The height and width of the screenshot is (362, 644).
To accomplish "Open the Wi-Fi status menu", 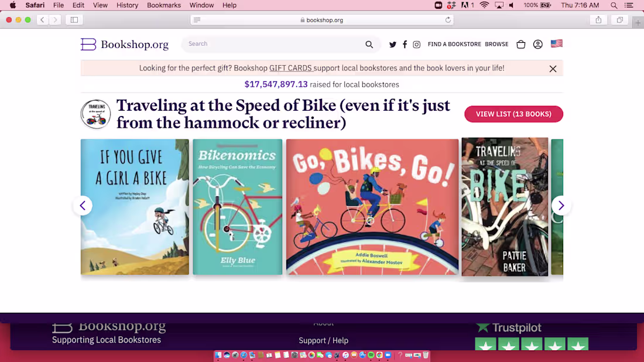I will [x=484, y=5].
